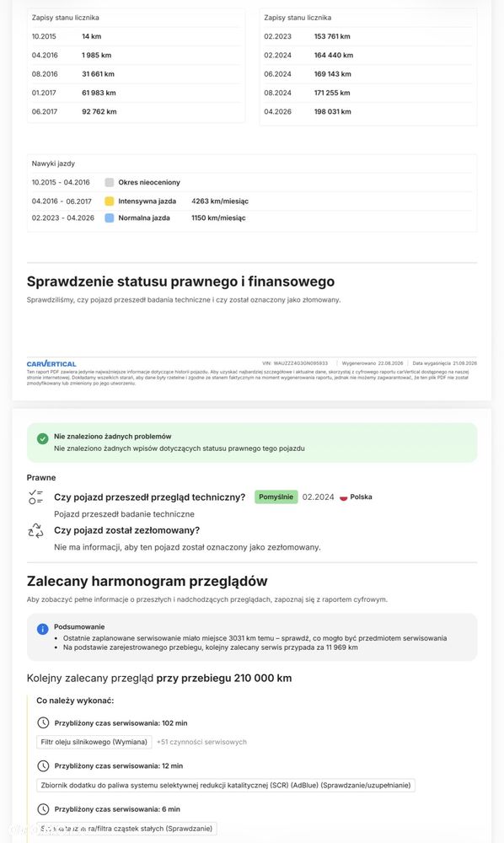Click the clock icon for 6 min service
Viewport: 504px width, 843px height.
click(43, 808)
